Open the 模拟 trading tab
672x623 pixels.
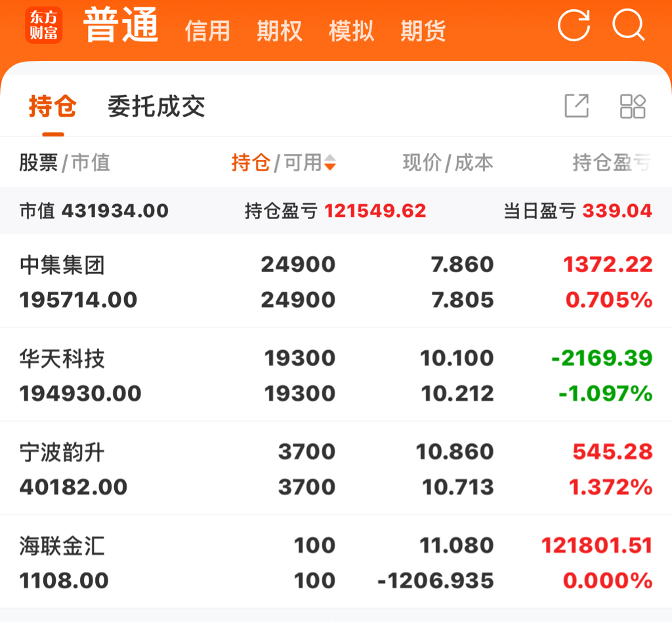[352, 31]
